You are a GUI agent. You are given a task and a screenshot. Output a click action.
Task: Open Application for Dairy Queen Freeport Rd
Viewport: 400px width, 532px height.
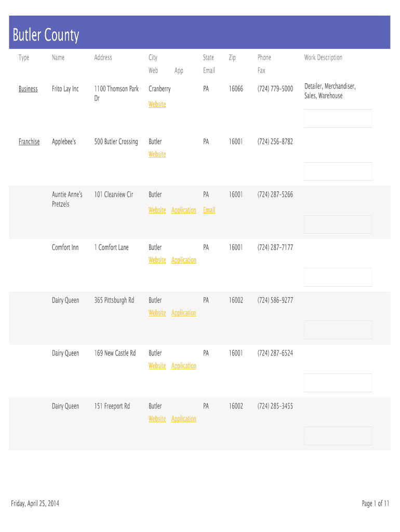[184, 419]
